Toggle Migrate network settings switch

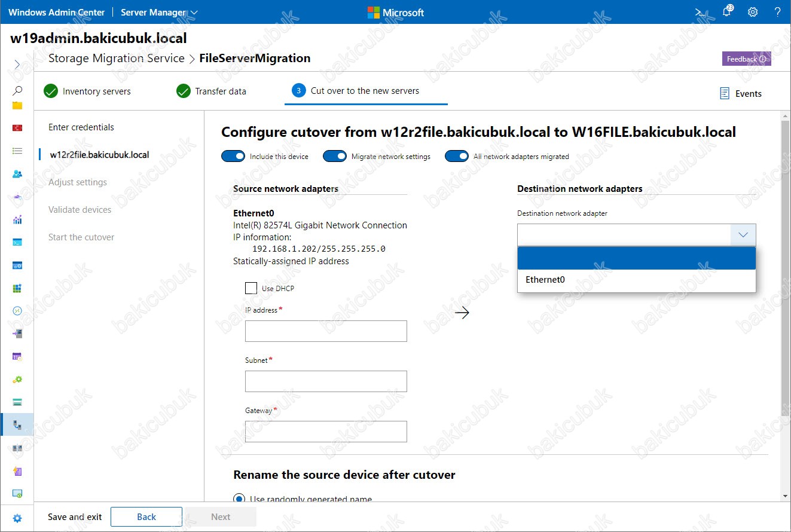(x=335, y=156)
